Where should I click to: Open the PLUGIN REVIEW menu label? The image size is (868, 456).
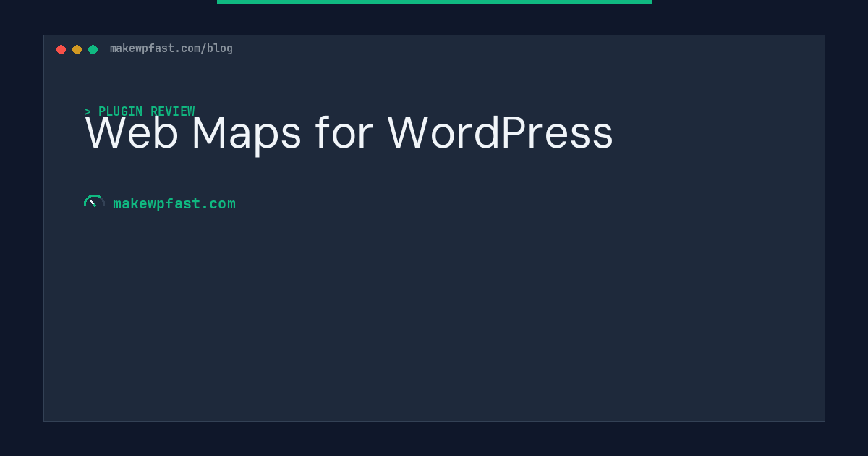click(x=146, y=111)
